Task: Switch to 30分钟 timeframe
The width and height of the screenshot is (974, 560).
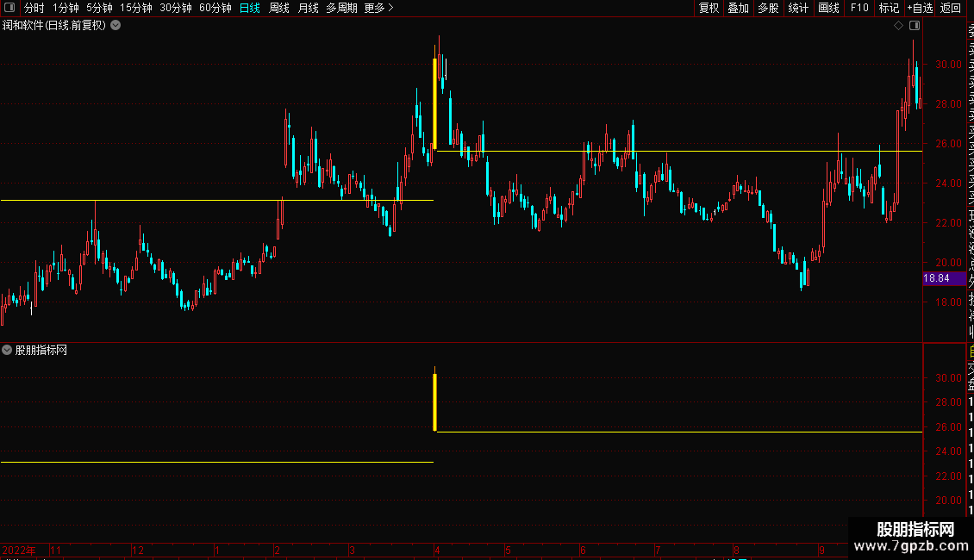Action: [175, 8]
